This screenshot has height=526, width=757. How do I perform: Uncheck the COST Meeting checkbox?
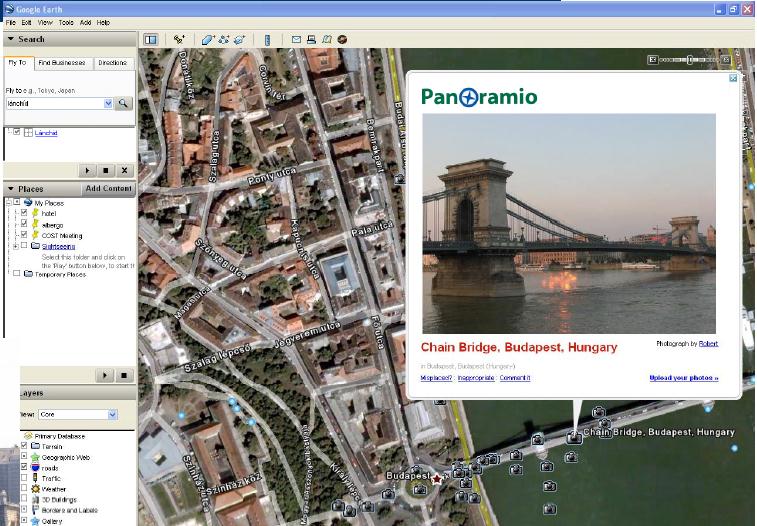click(x=24, y=235)
